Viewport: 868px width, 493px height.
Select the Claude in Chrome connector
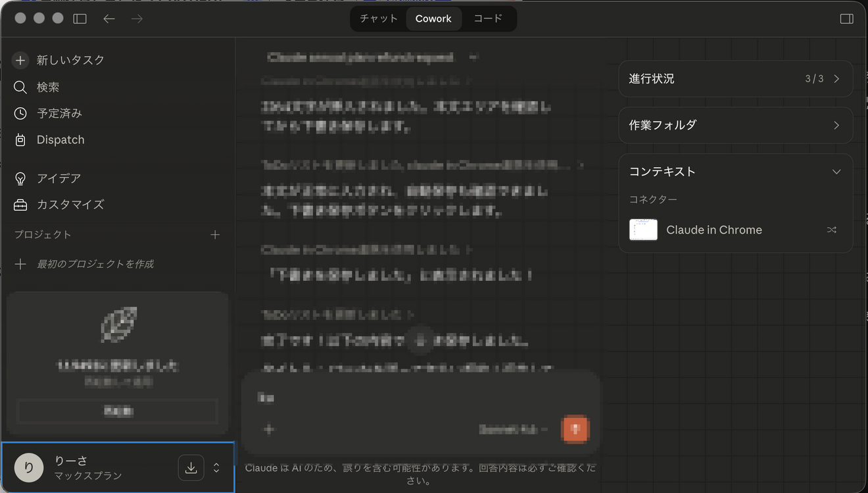[714, 230]
